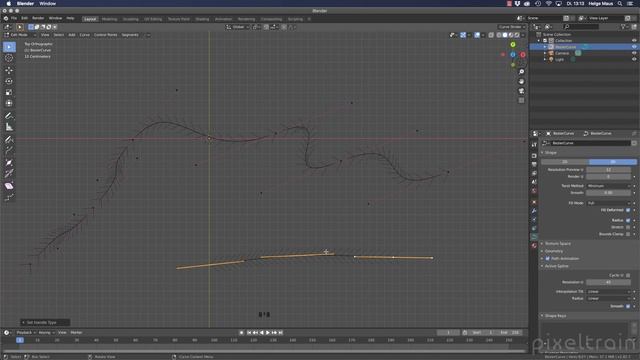Activate the Rotate tool
Viewport: 640px width, 360px height.
click(x=9, y=81)
